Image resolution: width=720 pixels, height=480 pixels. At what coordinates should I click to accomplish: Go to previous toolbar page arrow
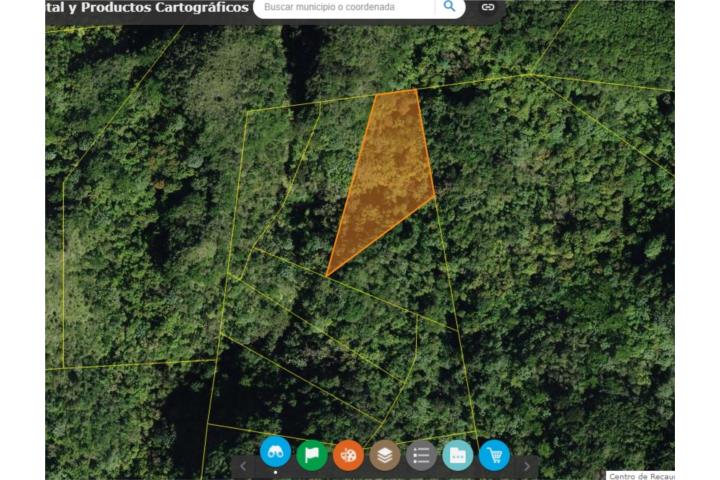coord(243,467)
